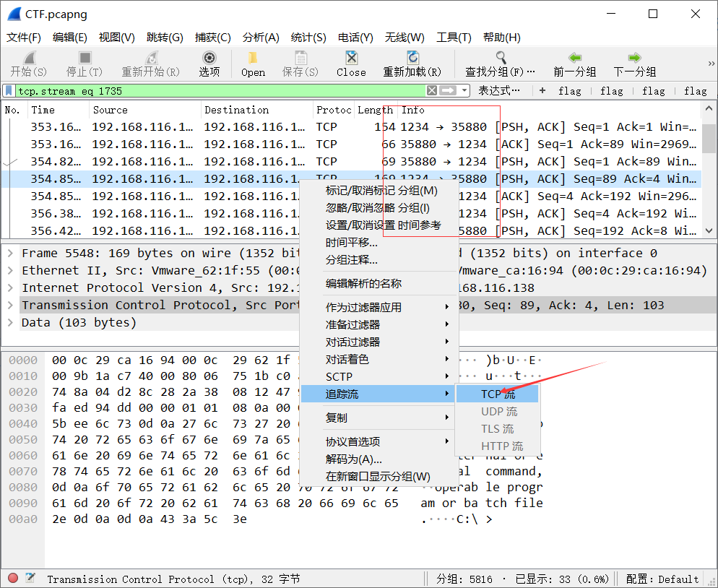
Task: Click the Close file toolbar icon
Action: [x=351, y=58]
